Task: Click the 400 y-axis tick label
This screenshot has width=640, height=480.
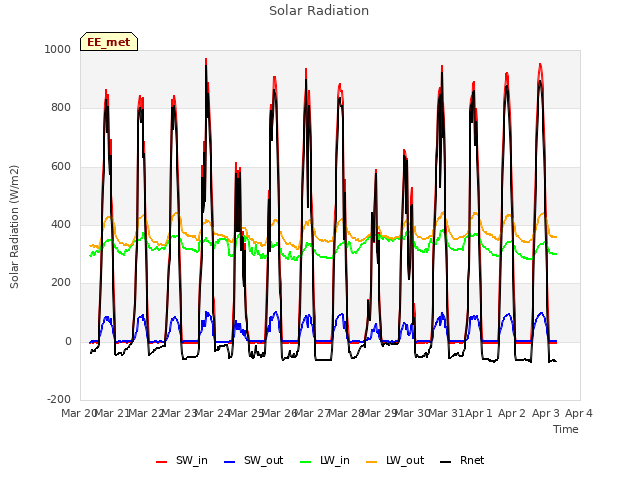Action: coord(61,224)
